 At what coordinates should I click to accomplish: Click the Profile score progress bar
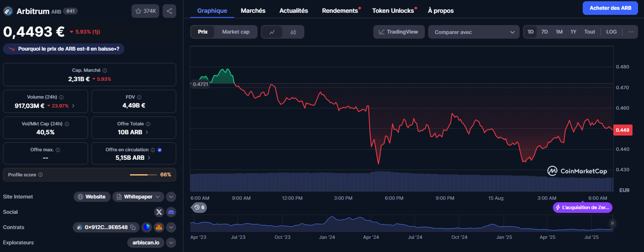coord(143,175)
